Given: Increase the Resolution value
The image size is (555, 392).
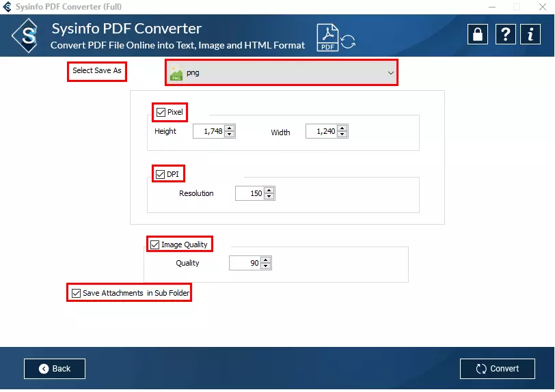Looking at the screenshot, I should click(269, 191).
